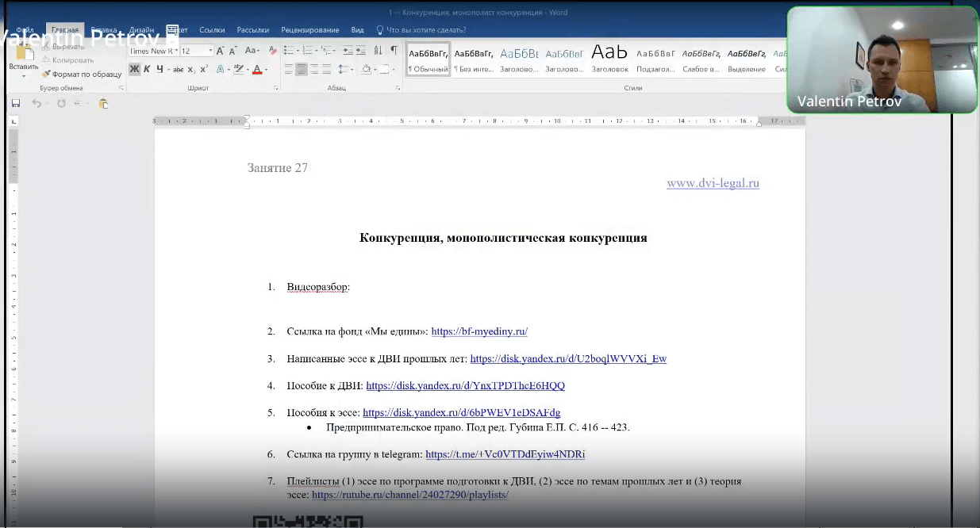Underline selected text with the Ч icon
This screenshot has width=980, height=528.
pyautogui.click(x=159, y=70)
